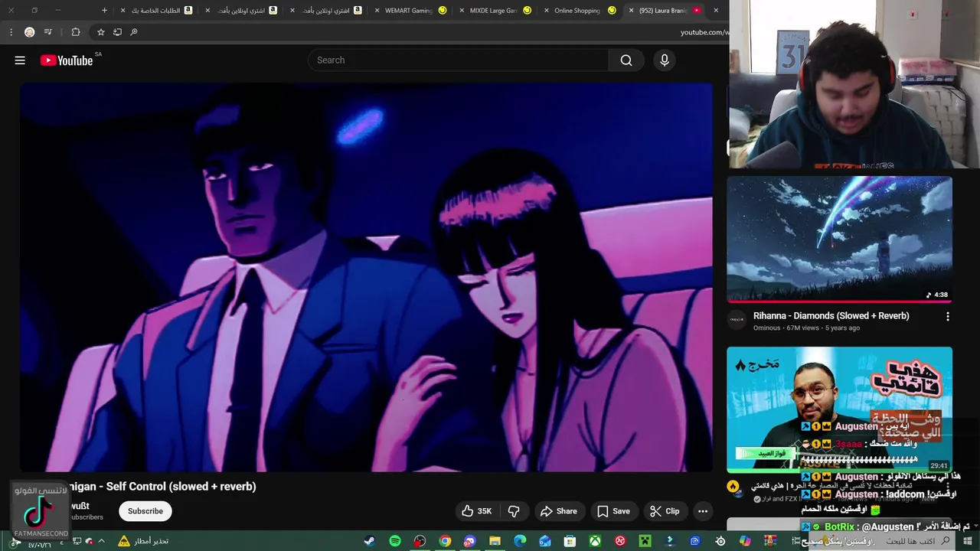
Task: Open the Rihanna Diamonds video thumbnail
Action: (x=839, y=240)
